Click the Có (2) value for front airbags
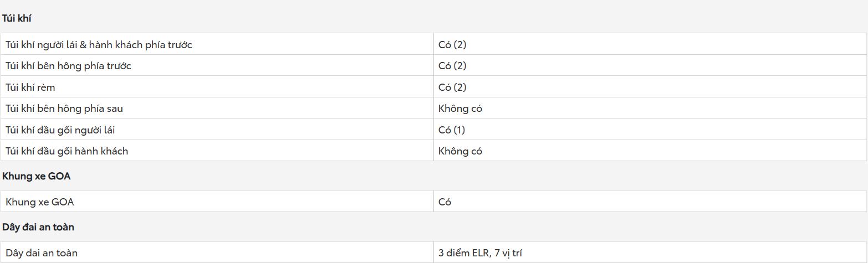Image resolution: width=868 pixels, height=263 pixels. pyautogui.click(x=452, y=45)
